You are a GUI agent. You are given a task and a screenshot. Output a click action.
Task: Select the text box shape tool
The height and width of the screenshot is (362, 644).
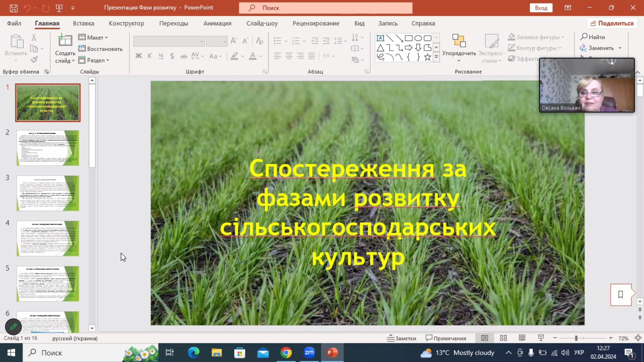pos(380,38)
